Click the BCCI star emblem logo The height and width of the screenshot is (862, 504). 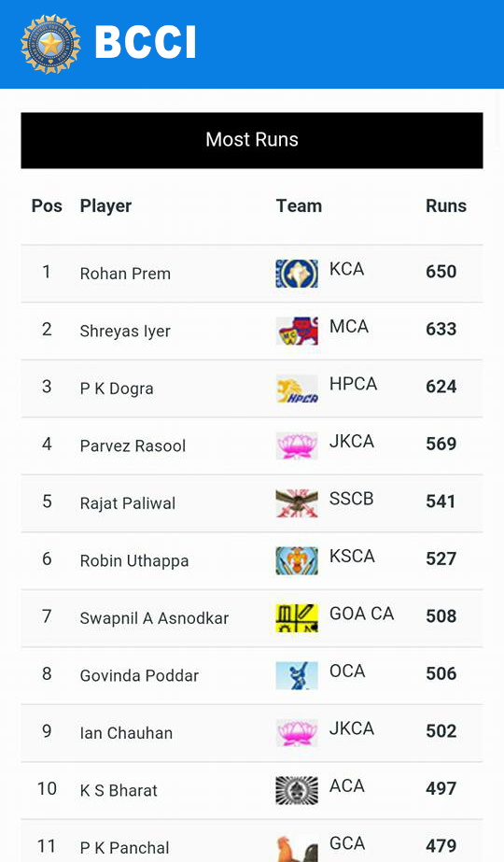[50, 44]
